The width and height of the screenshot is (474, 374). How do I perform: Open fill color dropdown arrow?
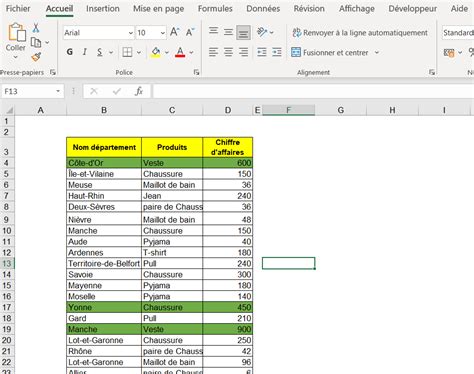tap(167, 52)
